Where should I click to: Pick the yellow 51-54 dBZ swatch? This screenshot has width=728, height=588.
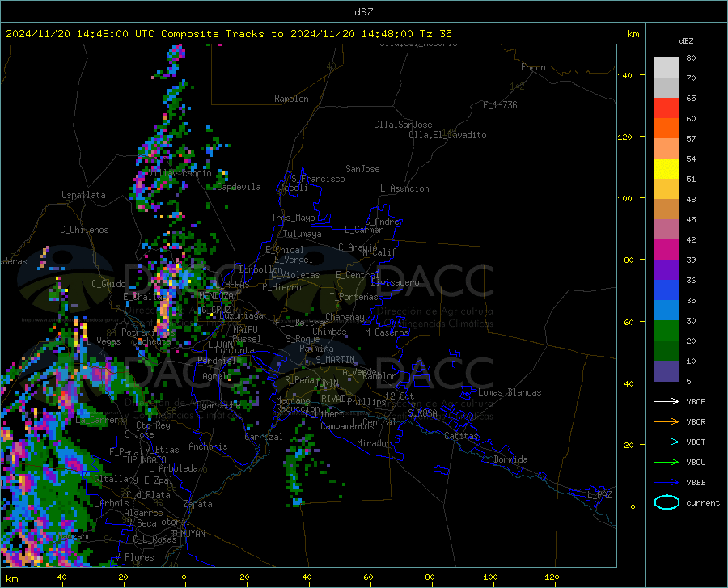667,169
